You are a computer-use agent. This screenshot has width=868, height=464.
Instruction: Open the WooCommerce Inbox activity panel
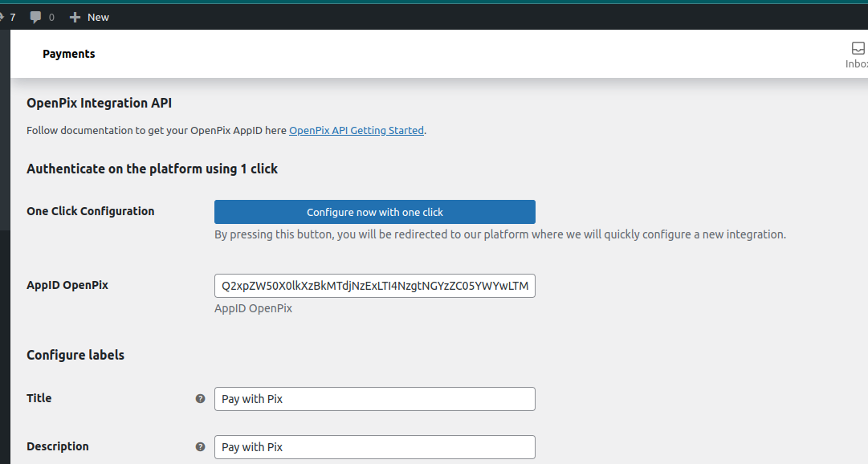(857, 53)
